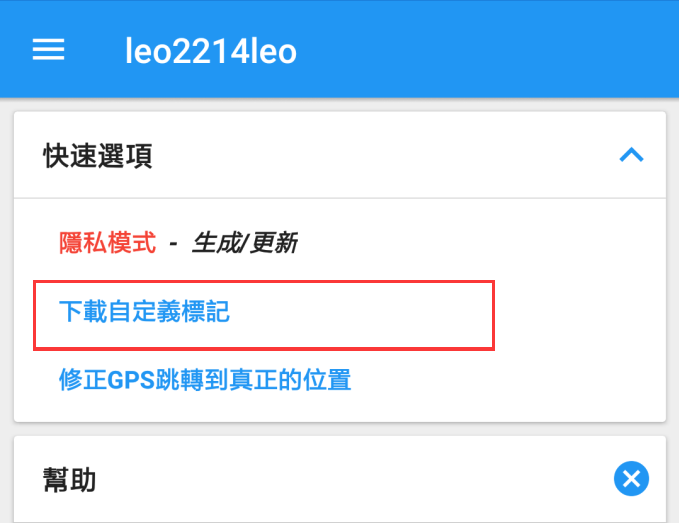Click the dash between 隱私模式 and 生成

coord(173,242)
